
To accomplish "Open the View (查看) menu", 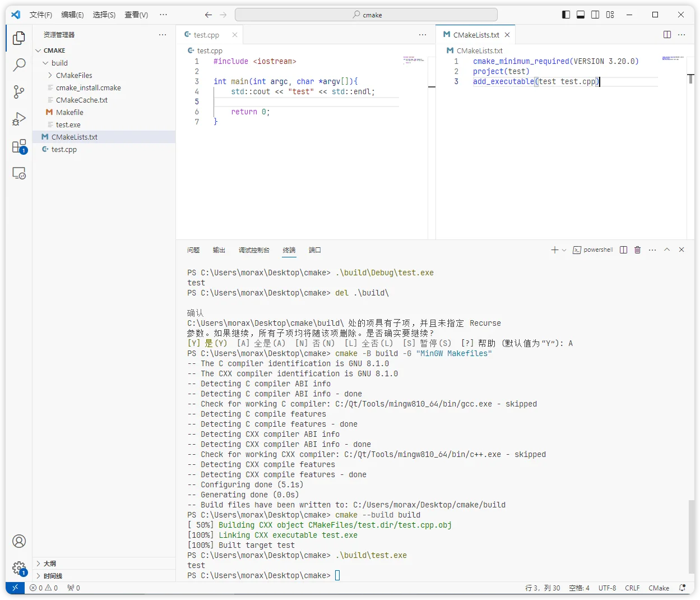I will (x=136, y=15).
